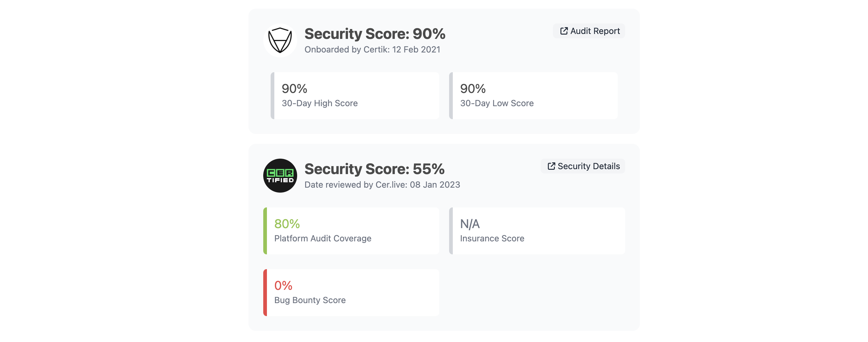The image size is (868, 342).
Task: Open the Security Details link
Action: (588, 166)
